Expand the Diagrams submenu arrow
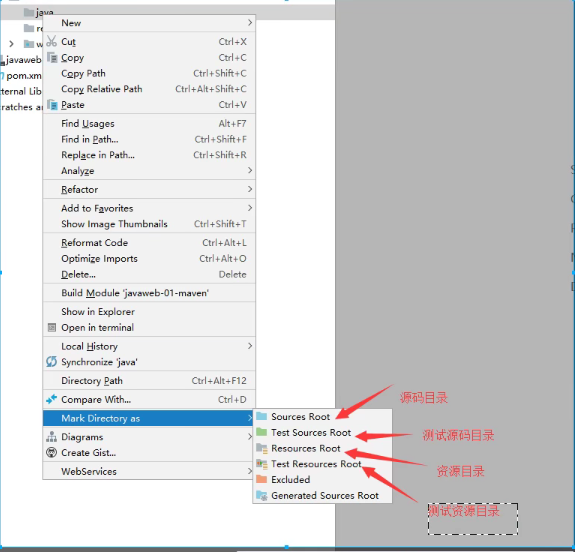 250,436
